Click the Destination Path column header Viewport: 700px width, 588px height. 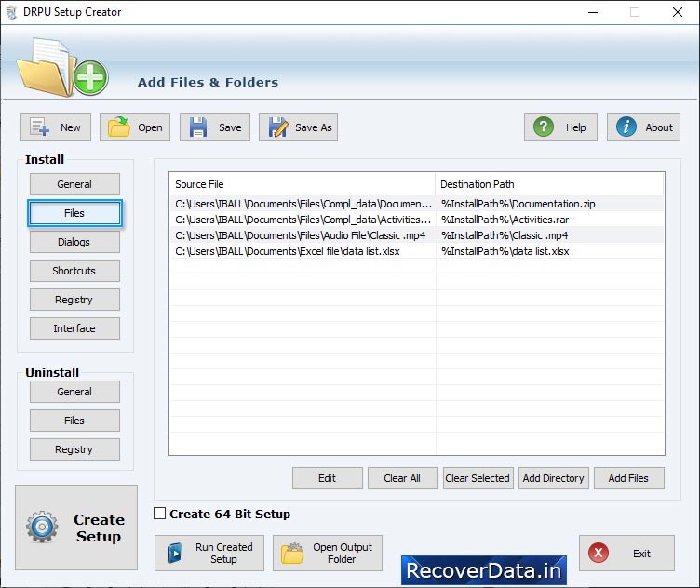coord(549,184)
